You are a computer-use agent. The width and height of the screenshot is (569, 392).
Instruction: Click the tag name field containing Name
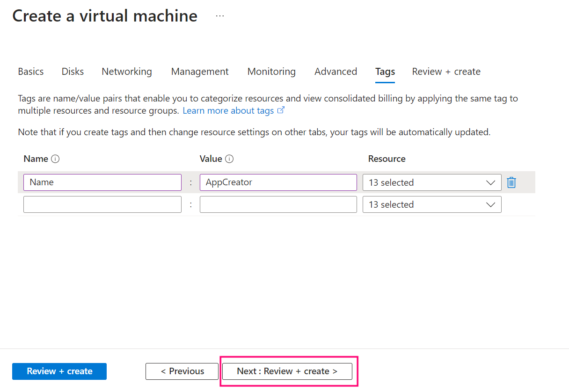(102, 182)
